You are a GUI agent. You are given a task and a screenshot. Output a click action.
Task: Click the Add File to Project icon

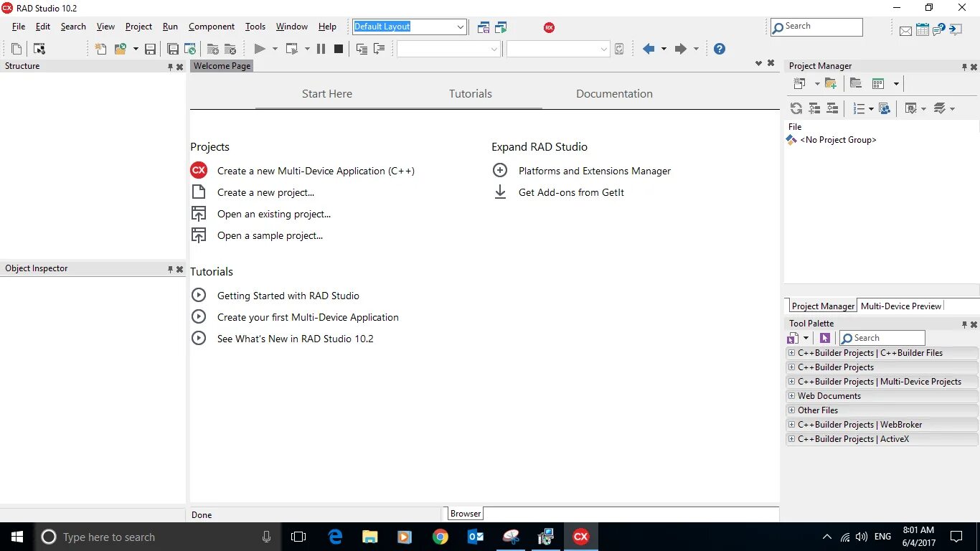(213, 49)
